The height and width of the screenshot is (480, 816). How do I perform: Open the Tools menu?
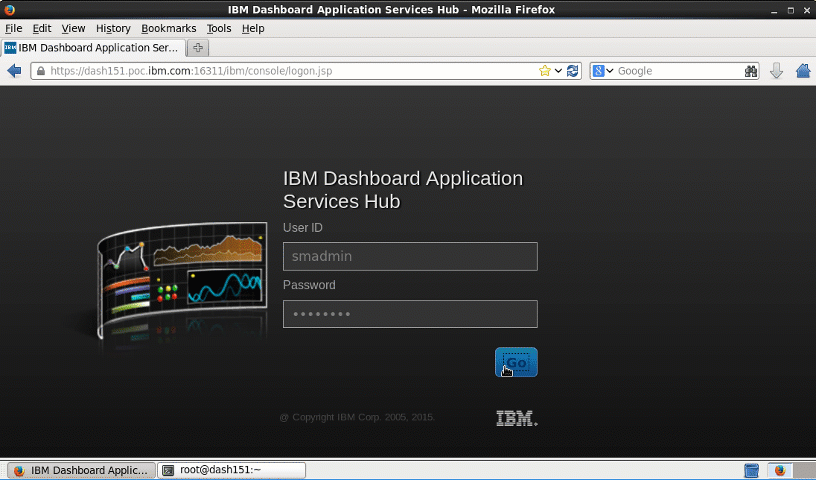[x=219, y=28]
